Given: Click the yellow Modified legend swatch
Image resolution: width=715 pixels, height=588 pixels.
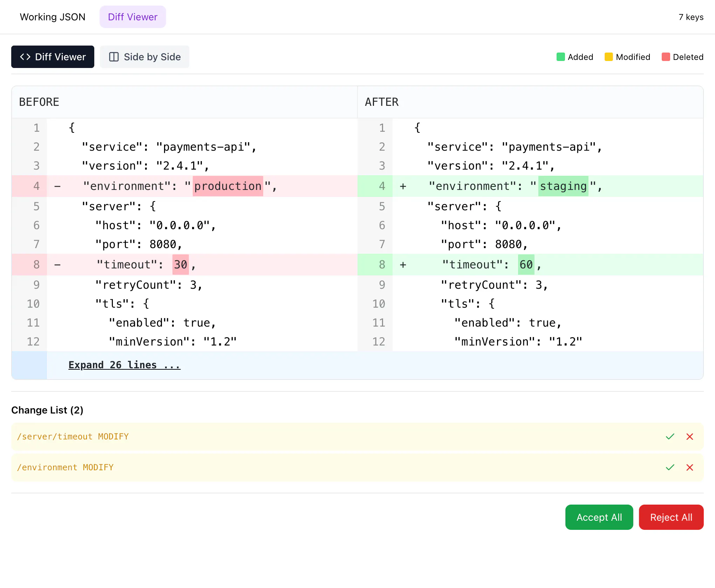Looking at the screenshot, I should [609, 57].
